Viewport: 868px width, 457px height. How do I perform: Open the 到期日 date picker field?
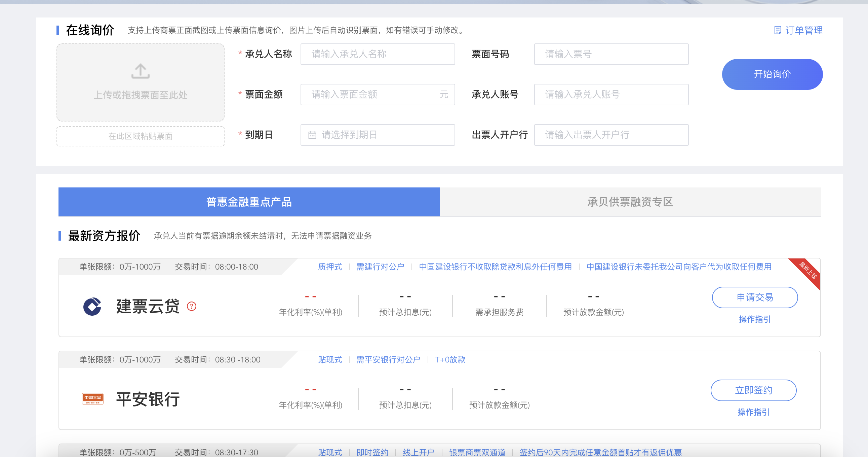pos(378,135)
